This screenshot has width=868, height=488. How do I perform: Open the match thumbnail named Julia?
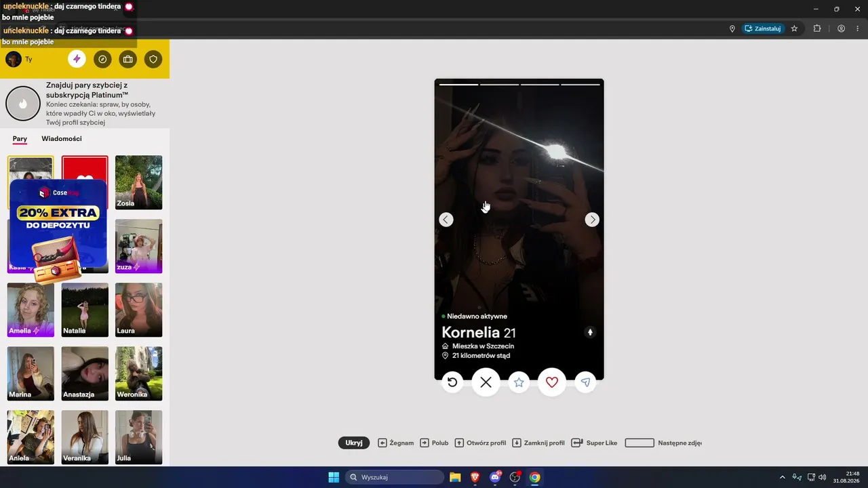click(139, 437)
